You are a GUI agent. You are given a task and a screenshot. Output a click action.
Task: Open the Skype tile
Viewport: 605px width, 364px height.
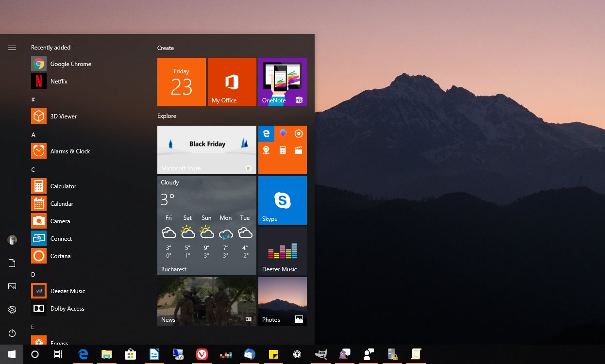point(282,200)
